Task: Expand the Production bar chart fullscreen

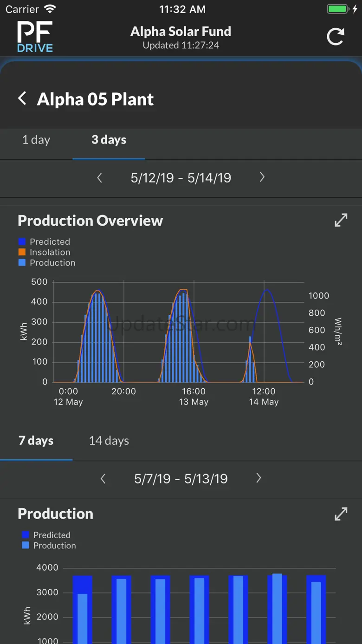Action: [341, 514]
